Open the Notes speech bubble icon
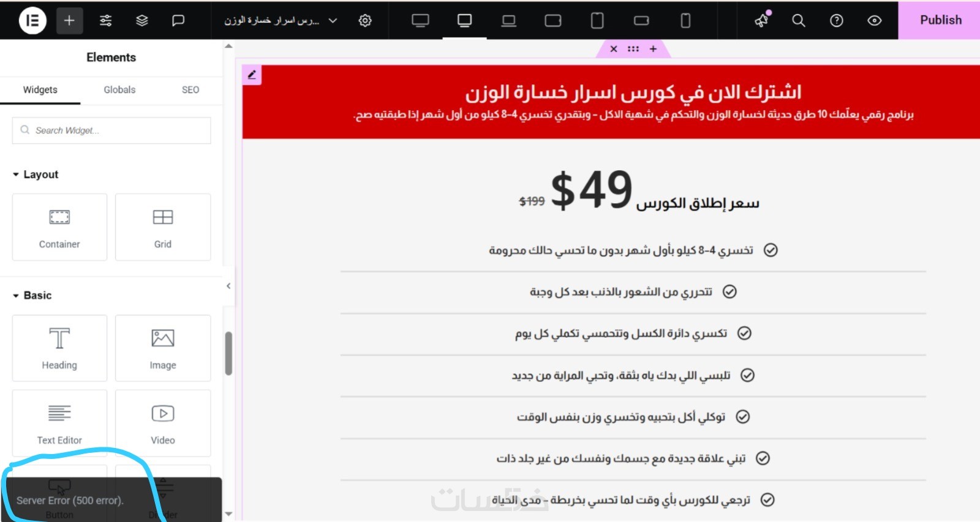This screenshot has height=522, width=980. pos(178,20)
